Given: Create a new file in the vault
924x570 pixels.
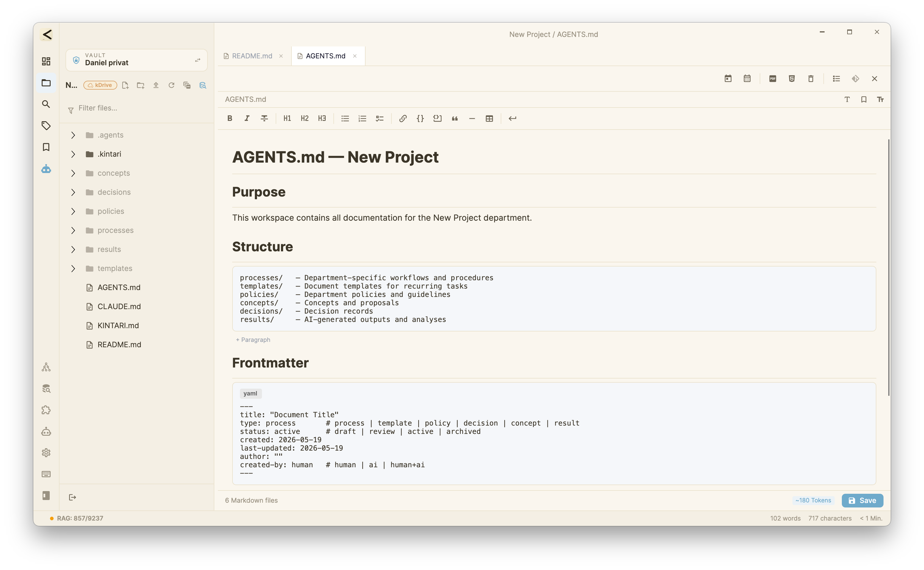Looking at the screenshot, I should pos(126,85).
